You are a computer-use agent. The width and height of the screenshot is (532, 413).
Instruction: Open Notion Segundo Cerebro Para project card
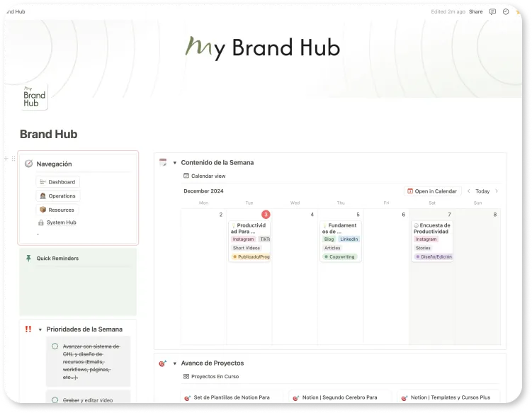(340, 397)
